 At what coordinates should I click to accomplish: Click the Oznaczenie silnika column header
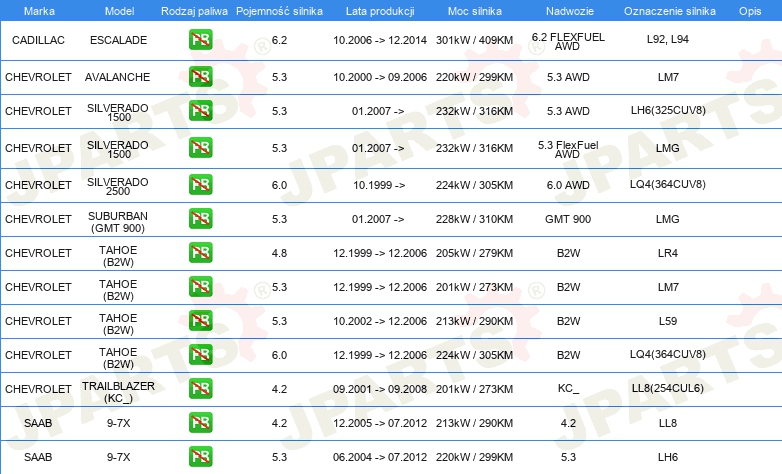click(x=669, y=11)
